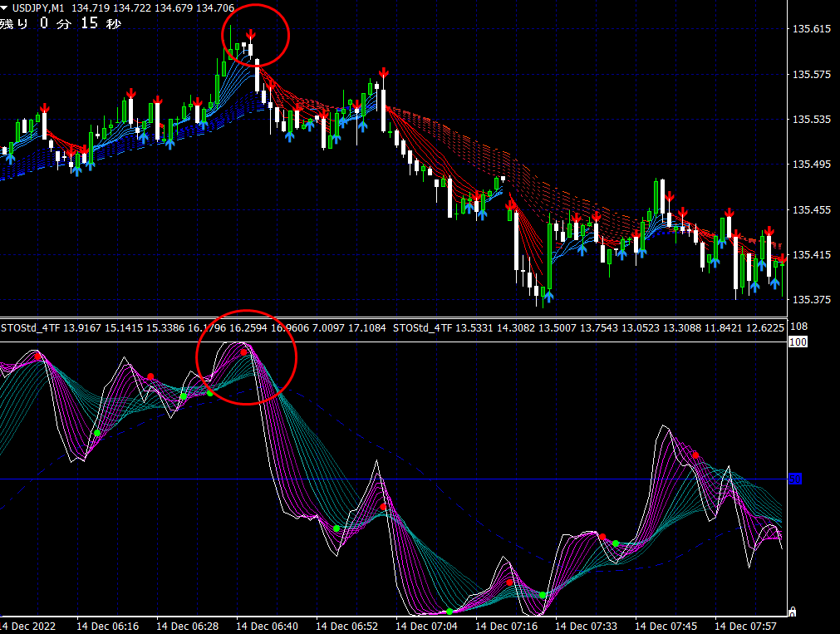Click the green dot at the first oscillator trough near 06:16
840x634 pixels.
click(x=97, y=432)
